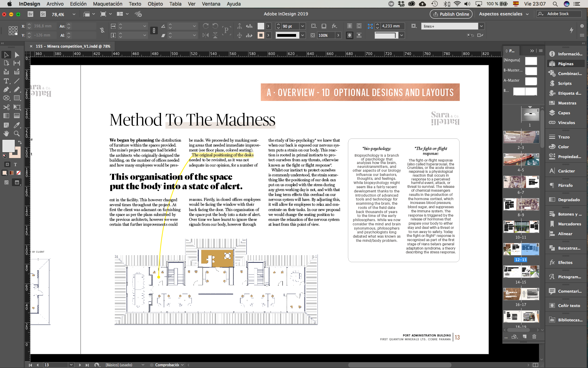The width and height of the screenshot is (588, 368).
Task: Open the Muestras panel
Action: click(x=566, y=103)
